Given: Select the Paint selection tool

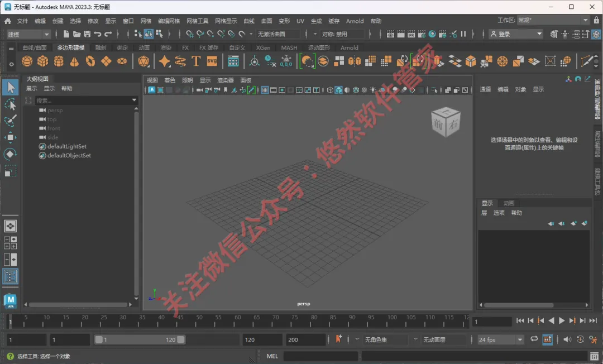Looking at the screenshot, I should pos(11,121).
